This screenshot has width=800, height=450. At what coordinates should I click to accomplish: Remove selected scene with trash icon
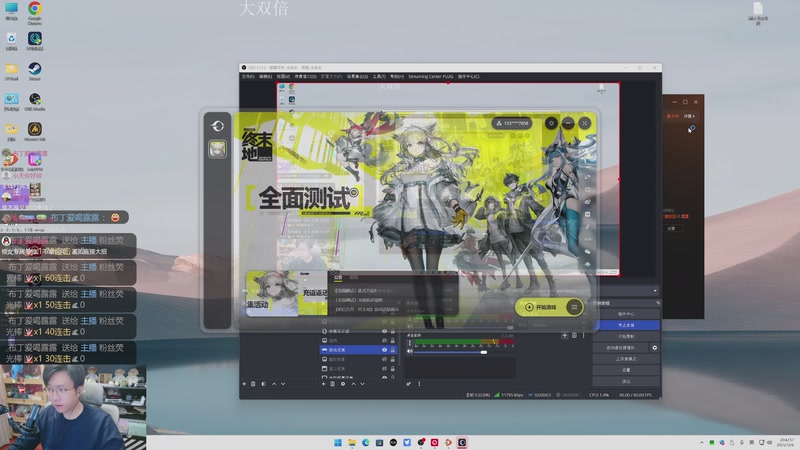pyautogui.click(x=253, y=384)
